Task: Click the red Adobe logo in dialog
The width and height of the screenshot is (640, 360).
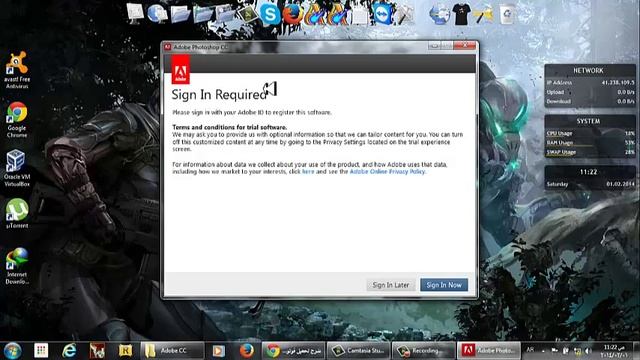Action: point(180,69)
